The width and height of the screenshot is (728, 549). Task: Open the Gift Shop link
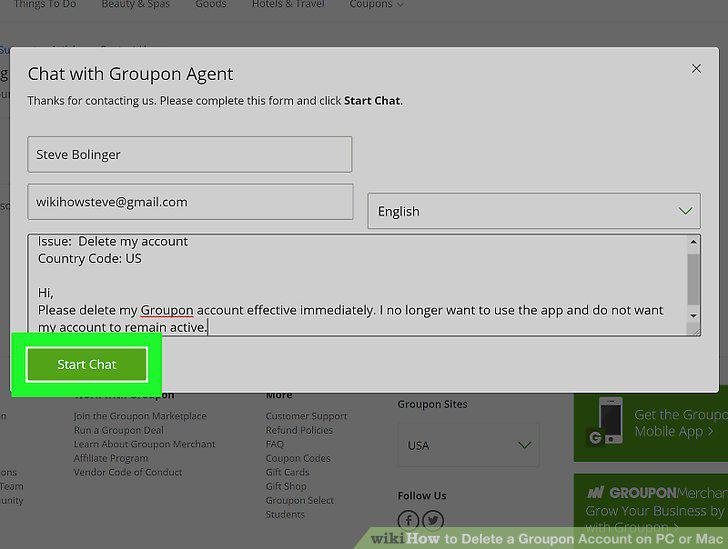pyautogui.click(x=286, y=486)
